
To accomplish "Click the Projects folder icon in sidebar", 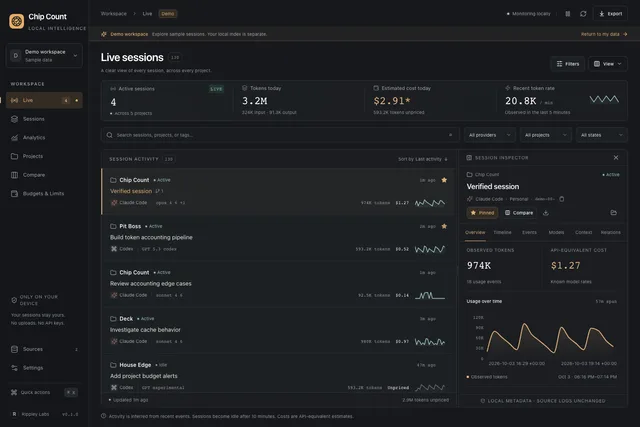I will pyautogui.click(x=14, y=156).
